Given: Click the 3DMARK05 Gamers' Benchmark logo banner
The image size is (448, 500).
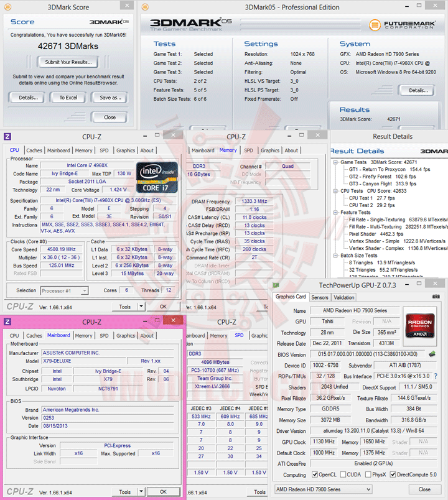Looking at the screenshot, I should [x=191, y=24].
